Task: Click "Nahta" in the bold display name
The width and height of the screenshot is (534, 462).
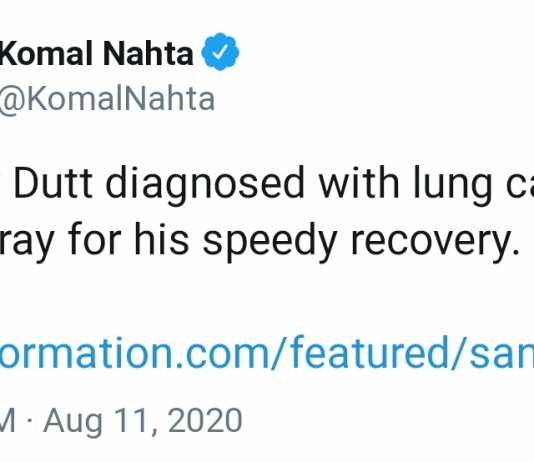Action: point(148,53)
